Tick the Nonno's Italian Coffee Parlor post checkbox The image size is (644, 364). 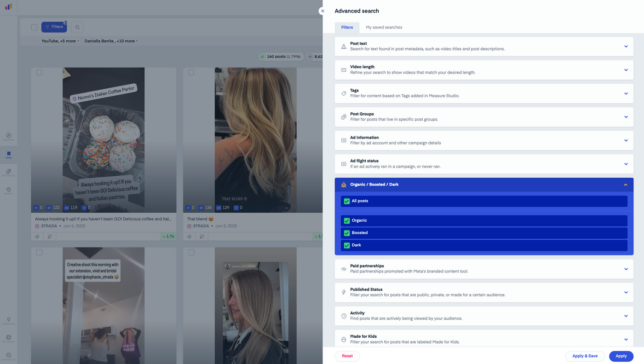tap(39, 72)
